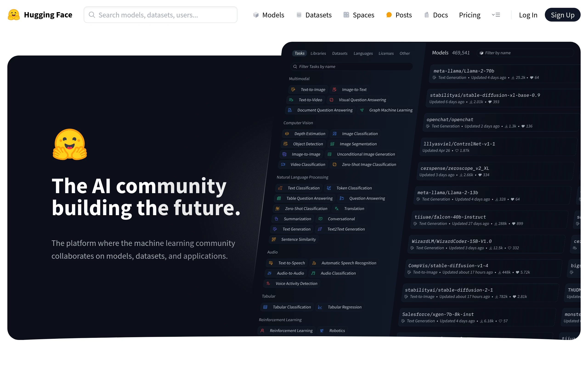Click the search magnifier icon
The width and height of the screenshot is (588, 367).
[92, 15]
